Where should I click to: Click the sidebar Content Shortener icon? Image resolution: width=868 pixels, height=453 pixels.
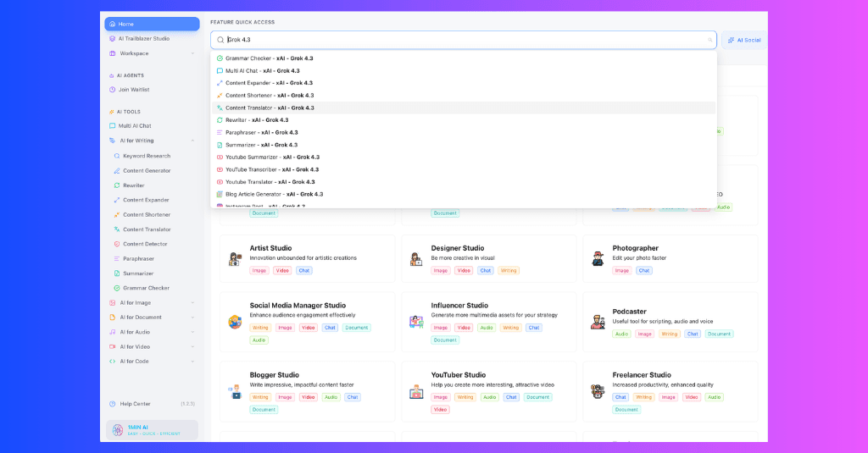(x=117, y=214)
